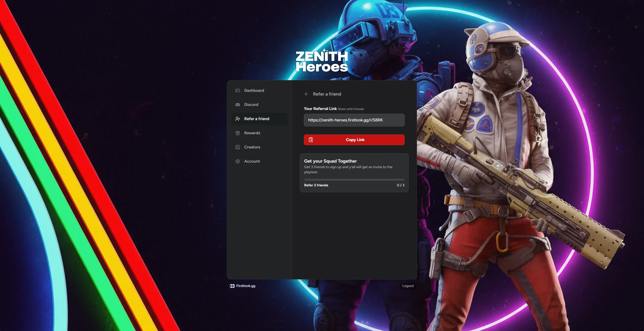Image resolution: width=644 pixels, height=331 pixels.
Task: Select the Dashboard sidebar entry
Action: [254, 90]
